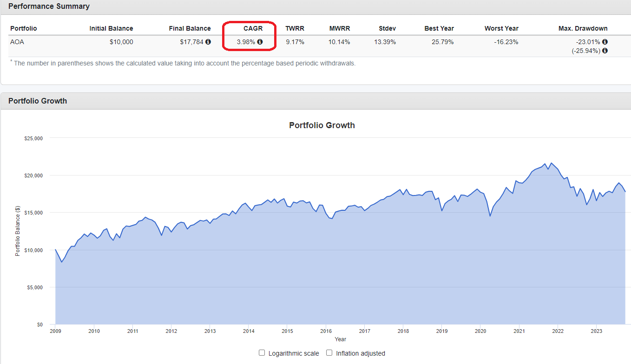Select the AOA portfolio row name
The height and width of the screenshot is (364, 631).
point(17,42)
